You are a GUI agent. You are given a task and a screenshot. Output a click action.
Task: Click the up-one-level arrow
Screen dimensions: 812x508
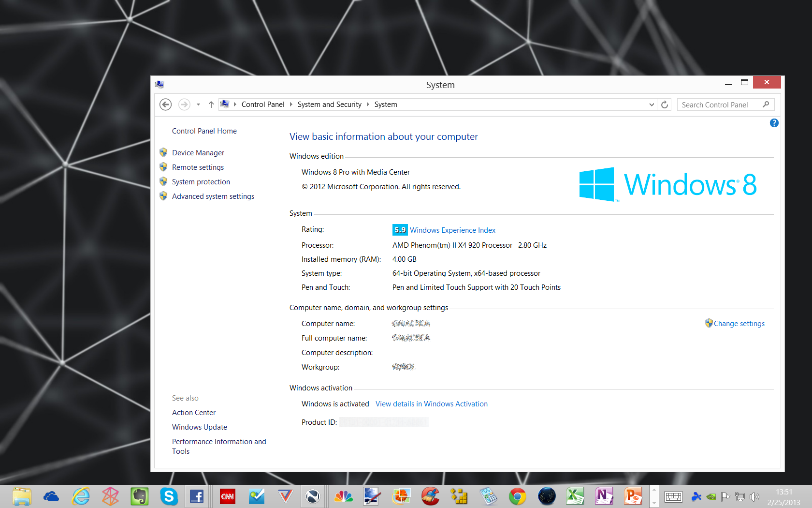(x=211, y=105)
